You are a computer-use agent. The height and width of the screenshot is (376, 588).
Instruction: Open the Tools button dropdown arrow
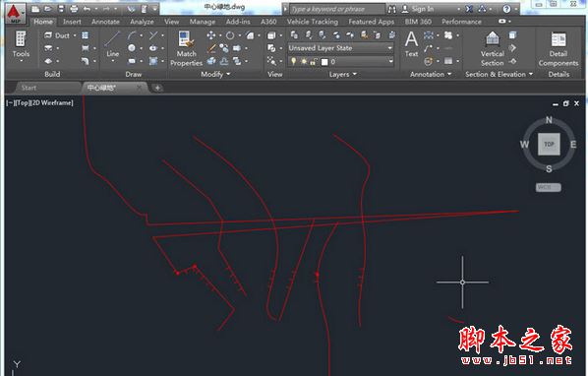coord(21,61)
